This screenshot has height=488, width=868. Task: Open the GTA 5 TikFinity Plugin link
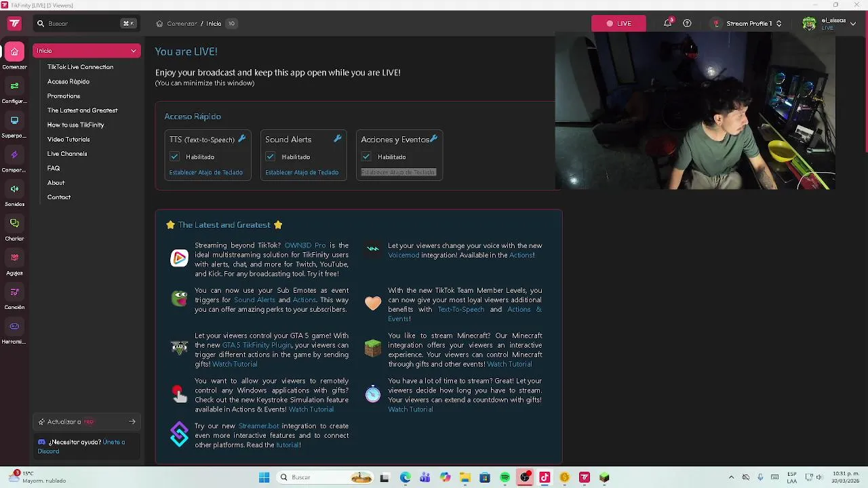tap(257, 345)
